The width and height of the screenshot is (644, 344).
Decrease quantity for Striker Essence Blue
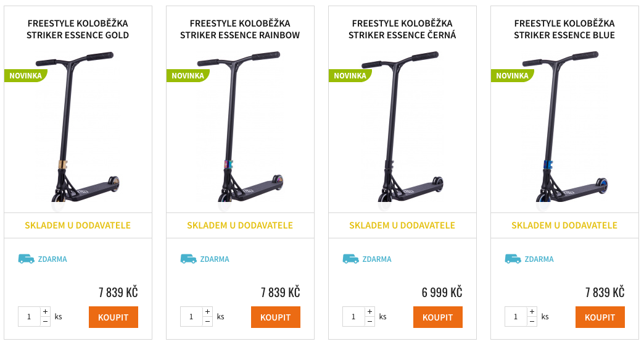[x=532, y=321]
